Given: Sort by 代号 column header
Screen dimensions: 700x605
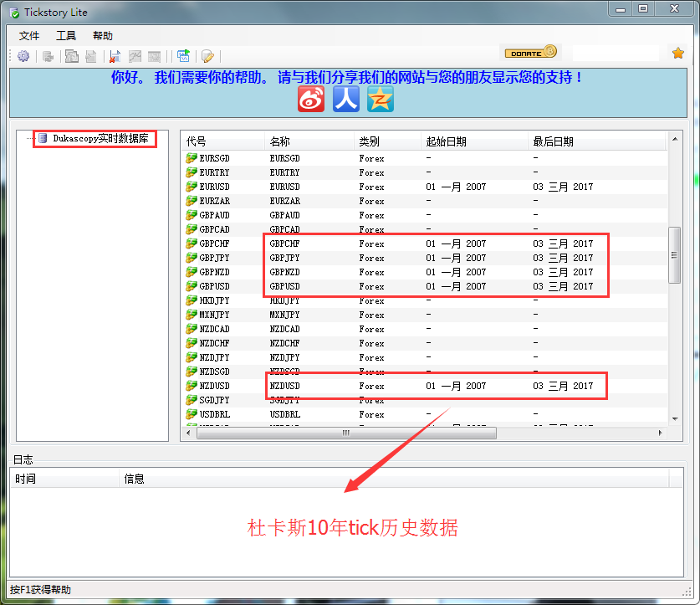Looking at the screenshot, I should 222,141.
